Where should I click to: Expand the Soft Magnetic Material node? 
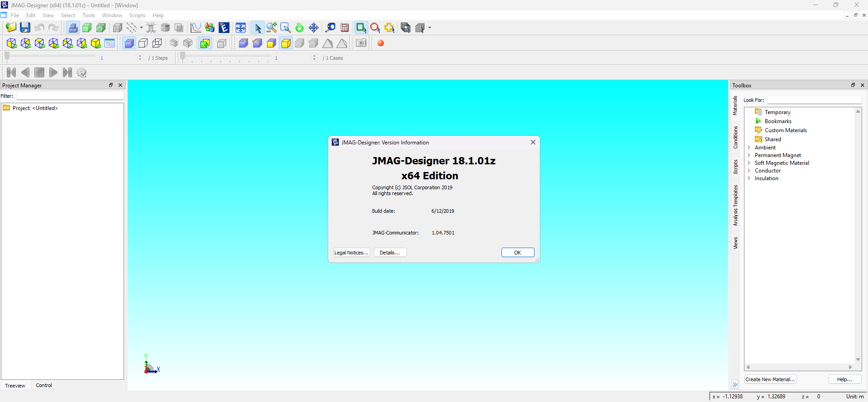[749, 163]
